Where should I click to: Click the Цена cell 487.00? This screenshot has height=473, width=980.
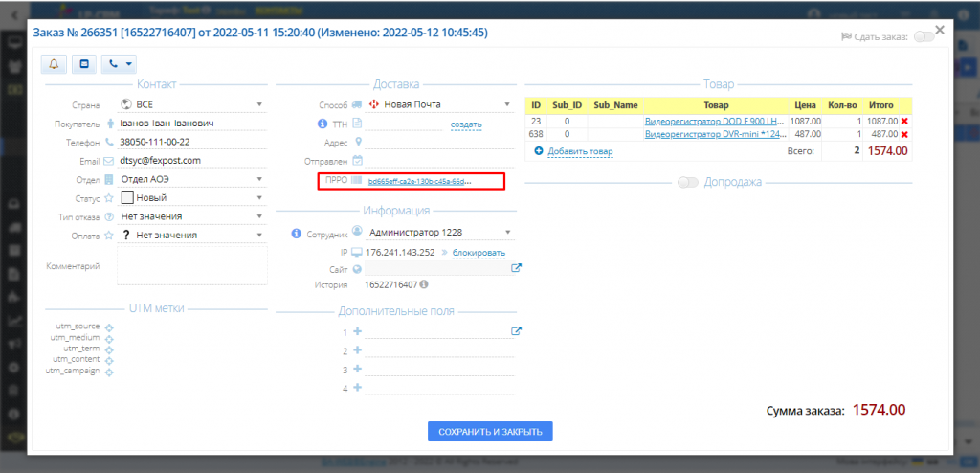(806, 134)
